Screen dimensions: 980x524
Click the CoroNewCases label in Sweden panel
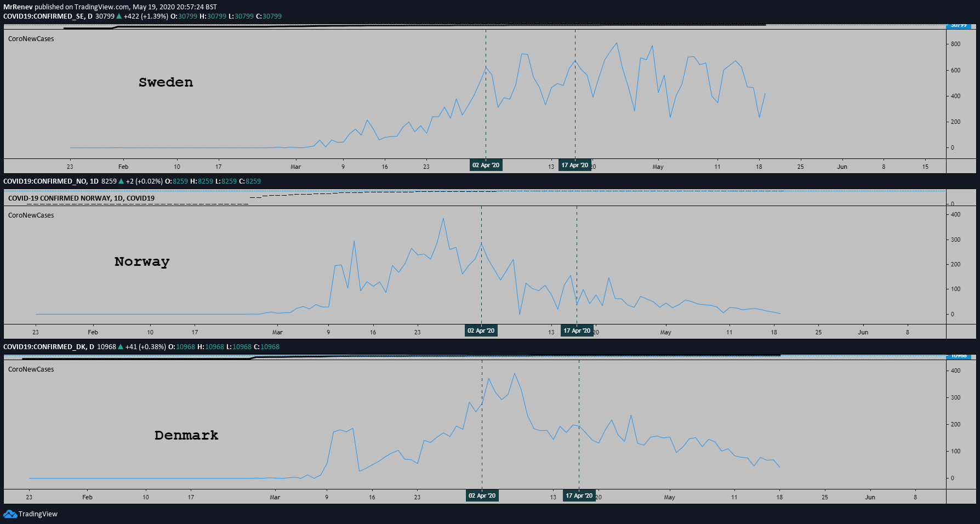click(x=31, y=39)
